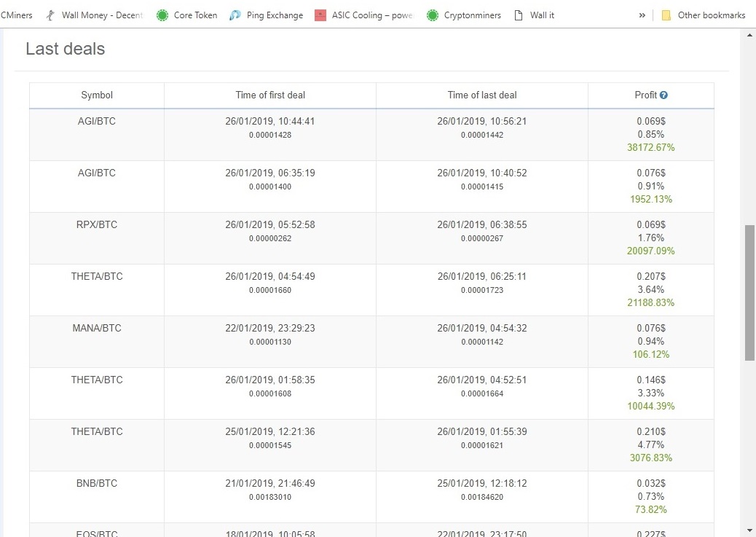
Task: Click the 106.12% profit value
Action: pyautogui.click(x=651, y=354)
